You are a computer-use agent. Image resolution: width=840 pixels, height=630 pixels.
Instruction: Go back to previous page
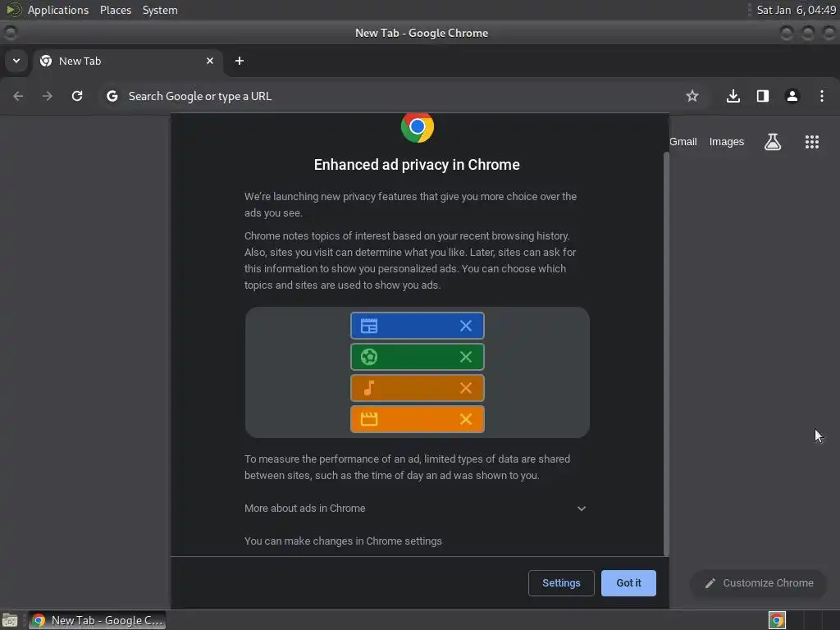click(x=18, y=96)
